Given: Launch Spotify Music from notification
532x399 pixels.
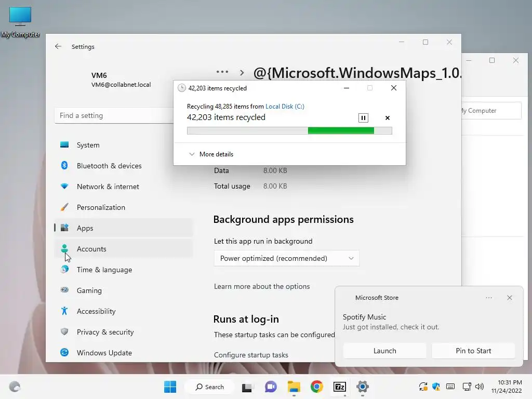Looking at the screenshot, I should pos(385,351).
